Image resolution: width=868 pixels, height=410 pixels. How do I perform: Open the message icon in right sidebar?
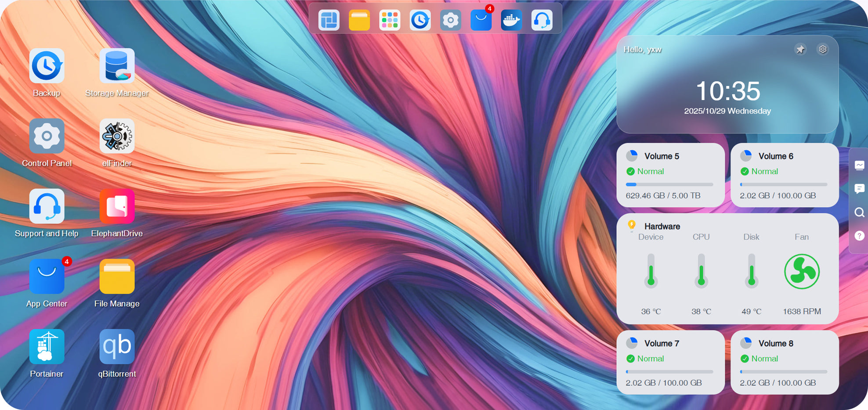[859, 189]
